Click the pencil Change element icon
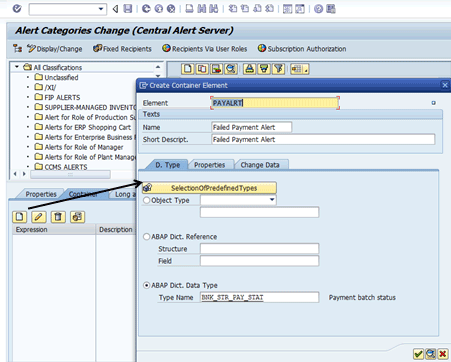The image size is (451, 362). (x=39, y=217)
